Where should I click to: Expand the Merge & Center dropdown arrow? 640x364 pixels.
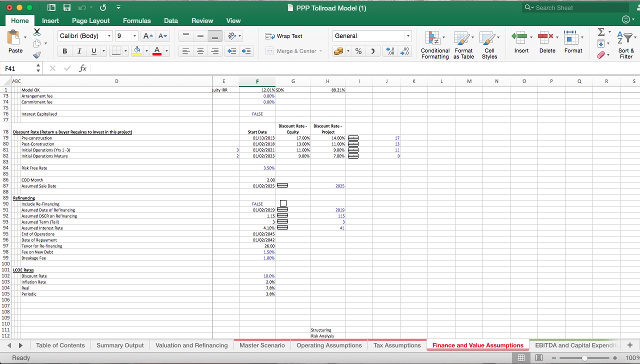tap(320, 51)
